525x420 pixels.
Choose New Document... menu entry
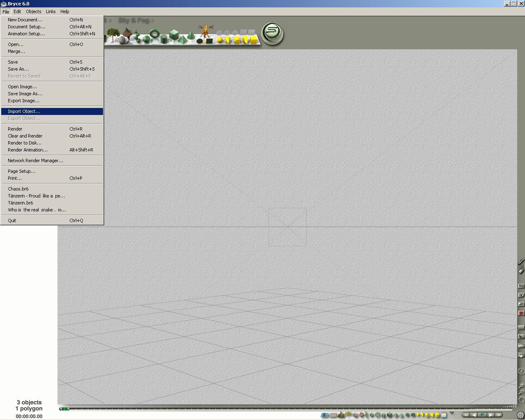coord(52,20)
